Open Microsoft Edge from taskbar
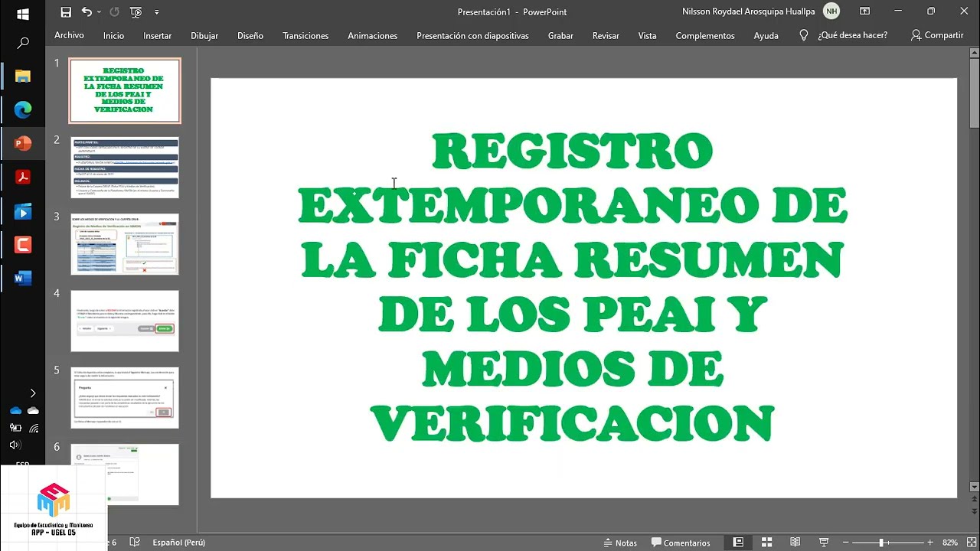 pos(22,109)
